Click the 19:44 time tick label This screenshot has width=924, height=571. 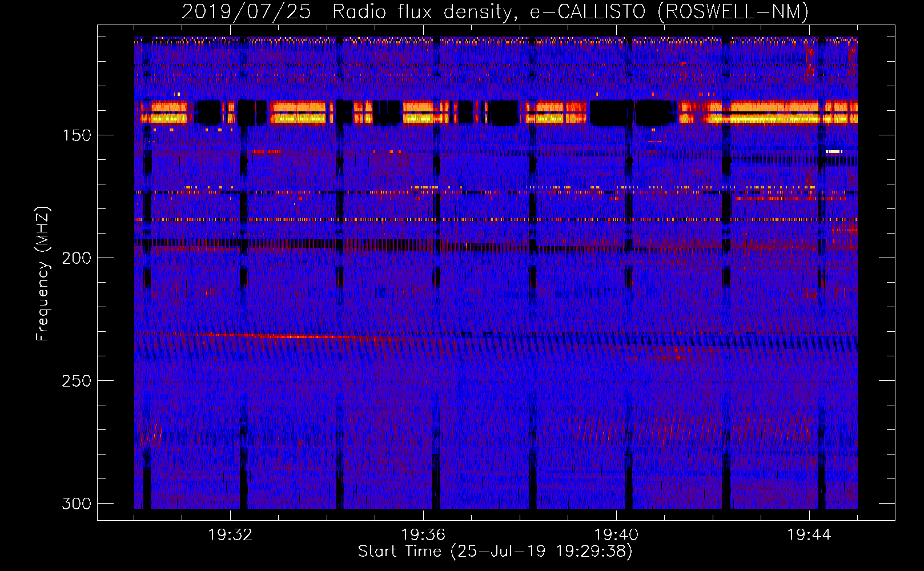[x=809, y=535]
